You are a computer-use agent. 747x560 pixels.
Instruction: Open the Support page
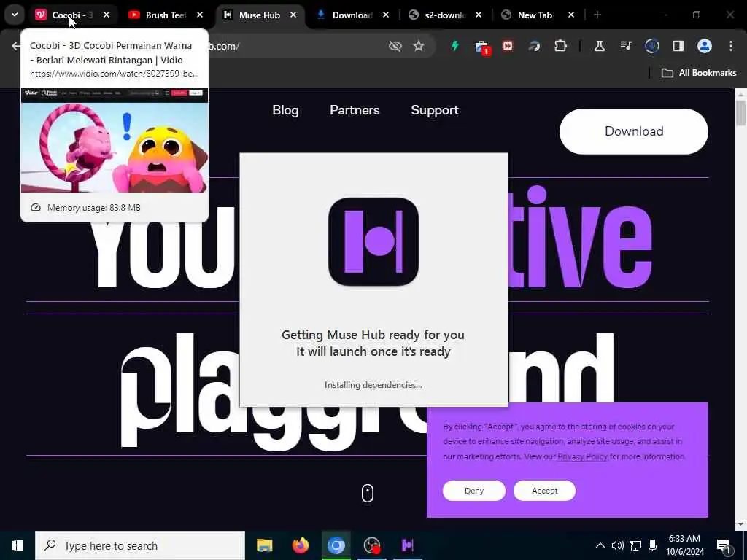(x=435, y=110)
